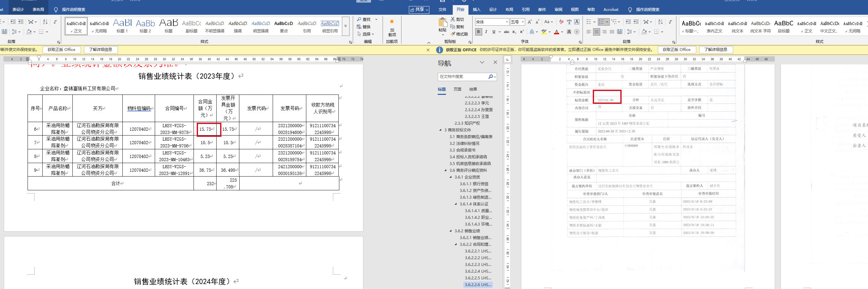Switch to the 页面 tab in navigation pane
Screen dimensions: 868x289
[x=457, y=89]
